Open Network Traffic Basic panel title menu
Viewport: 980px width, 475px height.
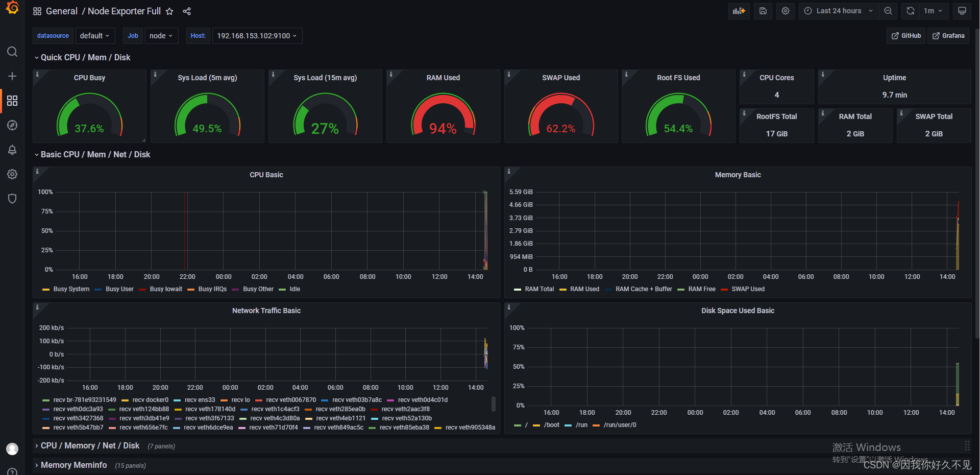tap(266, 311)
